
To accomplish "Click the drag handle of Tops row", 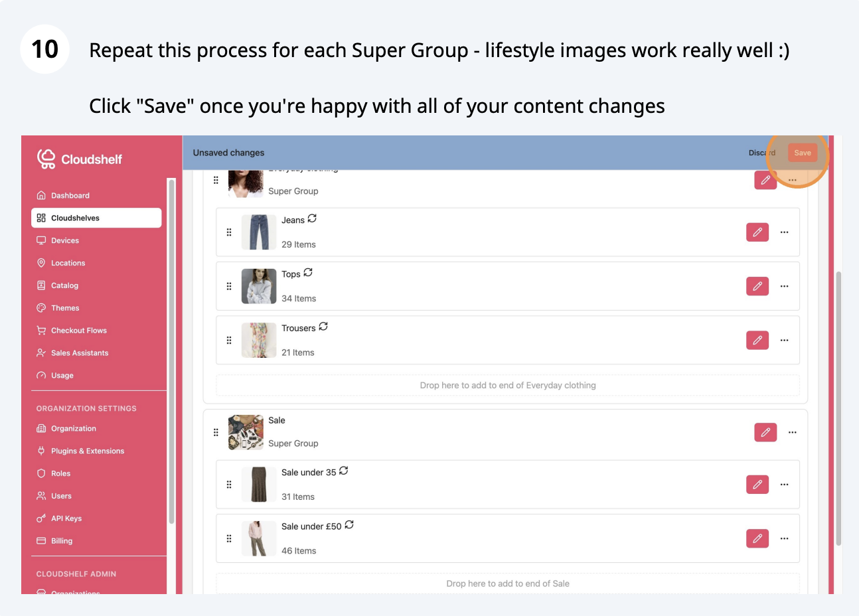I will pos(229,286).
